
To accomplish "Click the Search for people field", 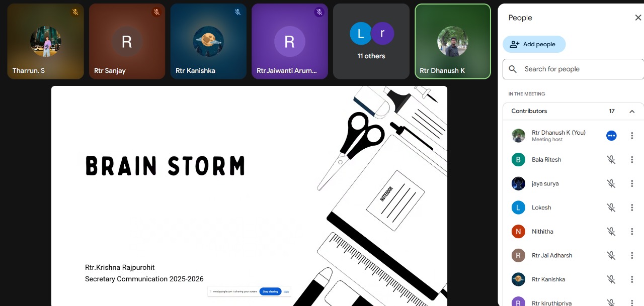I will 574,69.
